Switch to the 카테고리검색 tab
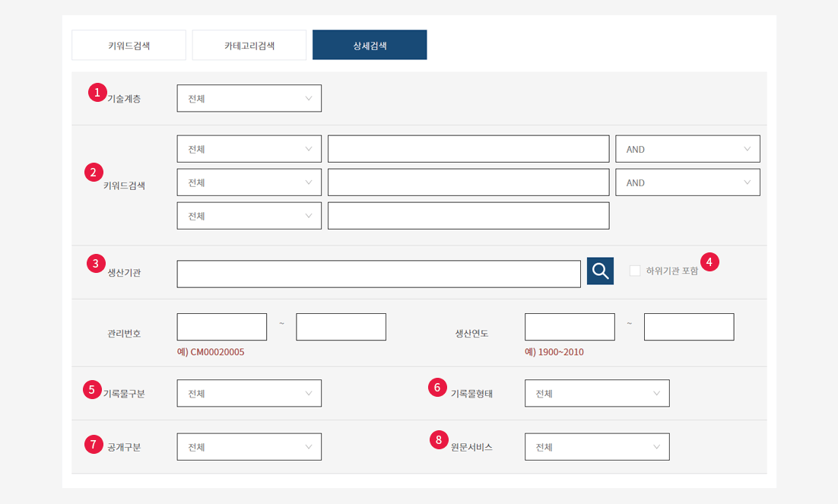The image size is (838, 504). click(x=249, y=46)
